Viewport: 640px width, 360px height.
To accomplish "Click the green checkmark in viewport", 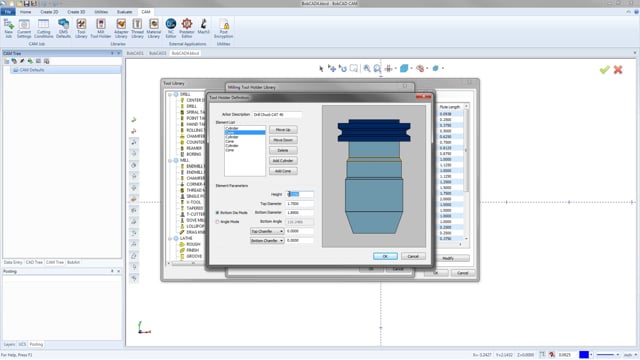I will [604, 69].
